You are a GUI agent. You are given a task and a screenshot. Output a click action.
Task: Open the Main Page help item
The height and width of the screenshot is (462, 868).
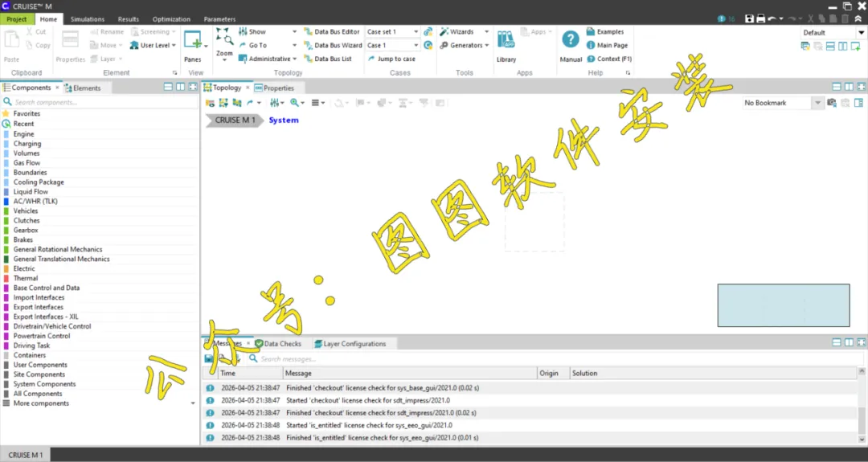click(607, 45)
